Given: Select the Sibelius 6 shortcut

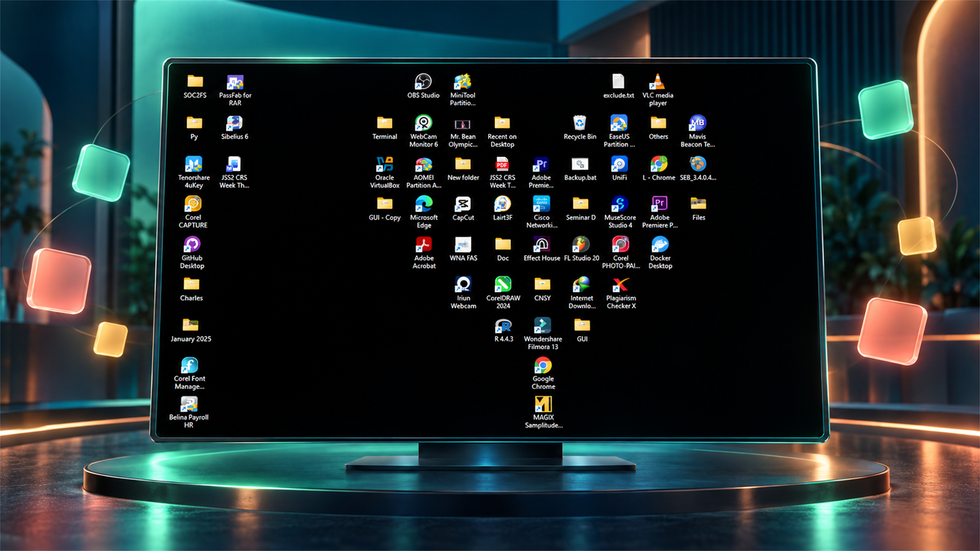Looking at the screenshot, I should pyautogui.click(x=234, y=123).
